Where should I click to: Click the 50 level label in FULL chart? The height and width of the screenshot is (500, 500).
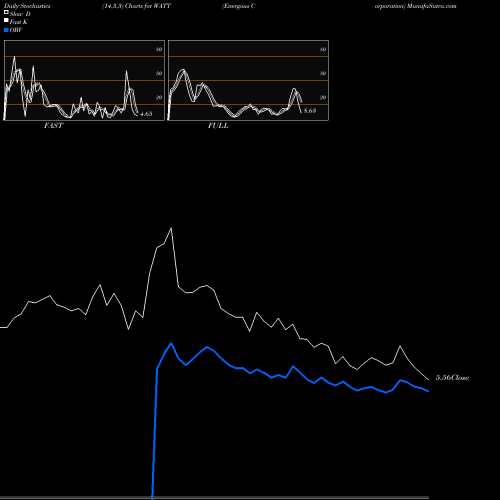323,73
